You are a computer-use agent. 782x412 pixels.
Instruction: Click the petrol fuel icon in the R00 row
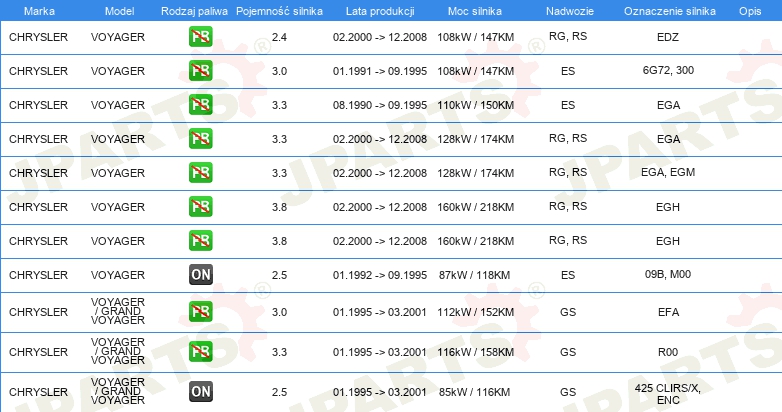[x=200, y=352]
